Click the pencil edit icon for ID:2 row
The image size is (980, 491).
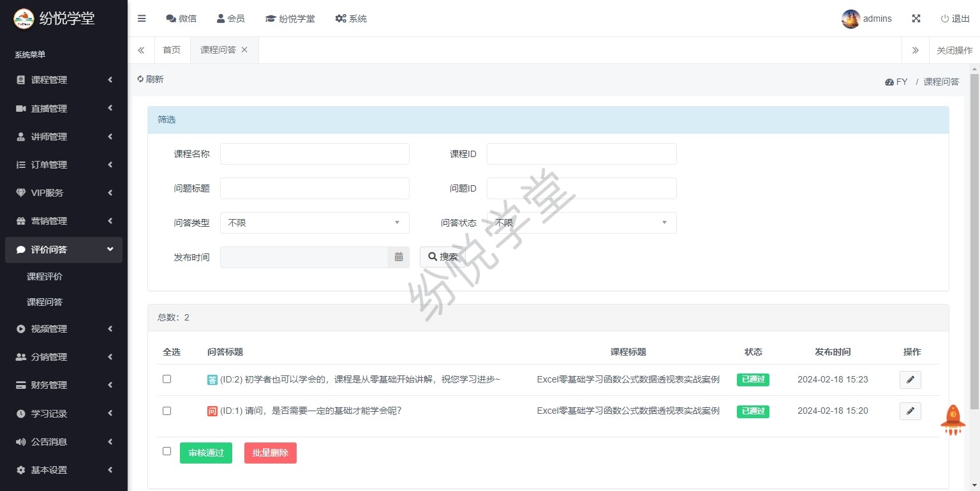point(910,380)
